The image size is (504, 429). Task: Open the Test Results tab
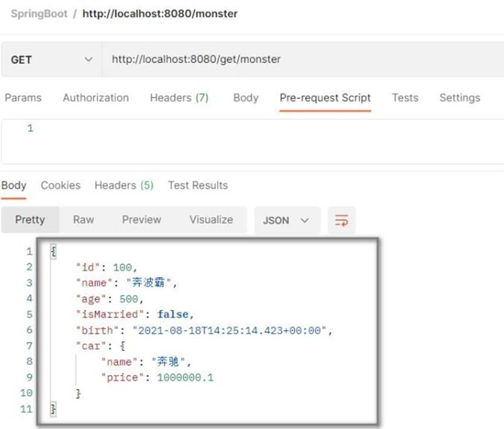[x=198, y=186]
